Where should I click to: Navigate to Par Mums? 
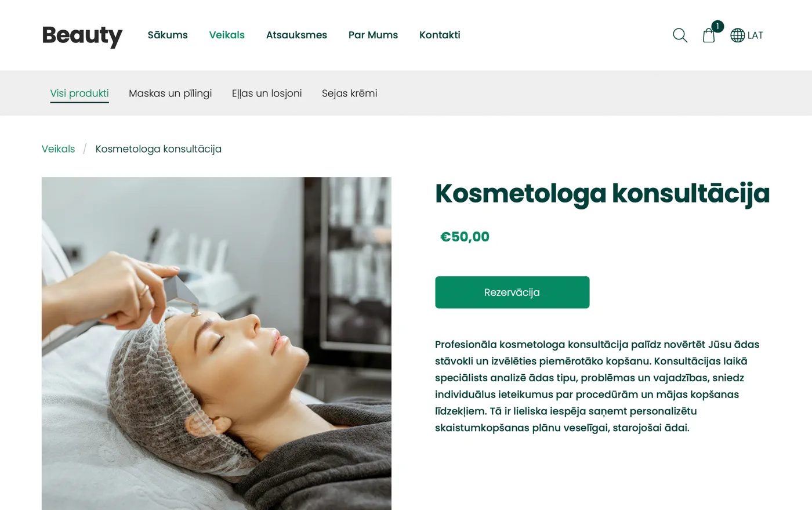coord(373,35)
